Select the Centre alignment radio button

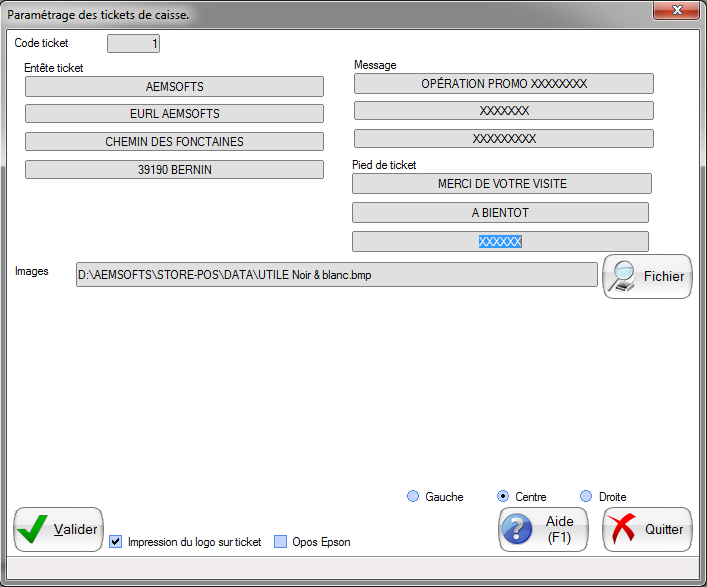point(503,496)
